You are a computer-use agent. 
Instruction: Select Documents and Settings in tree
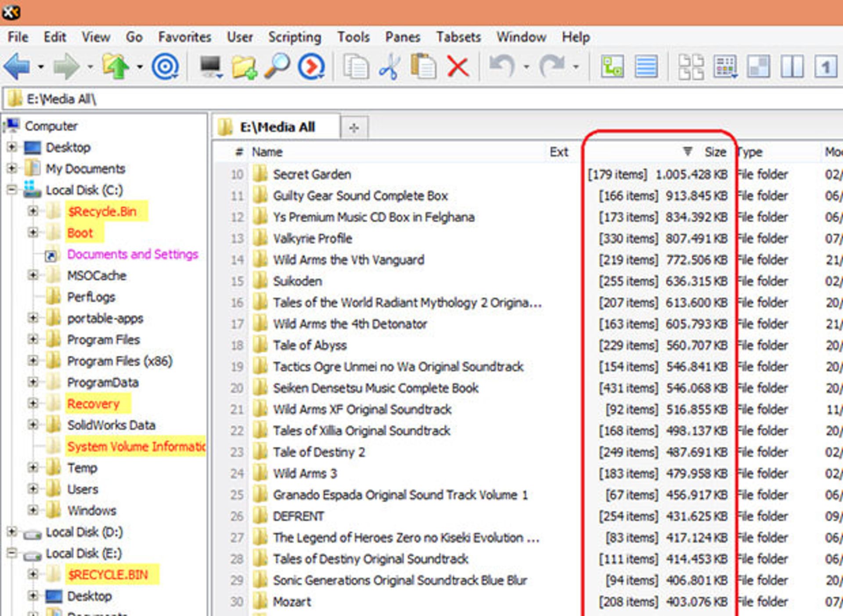tap(133, 254)
